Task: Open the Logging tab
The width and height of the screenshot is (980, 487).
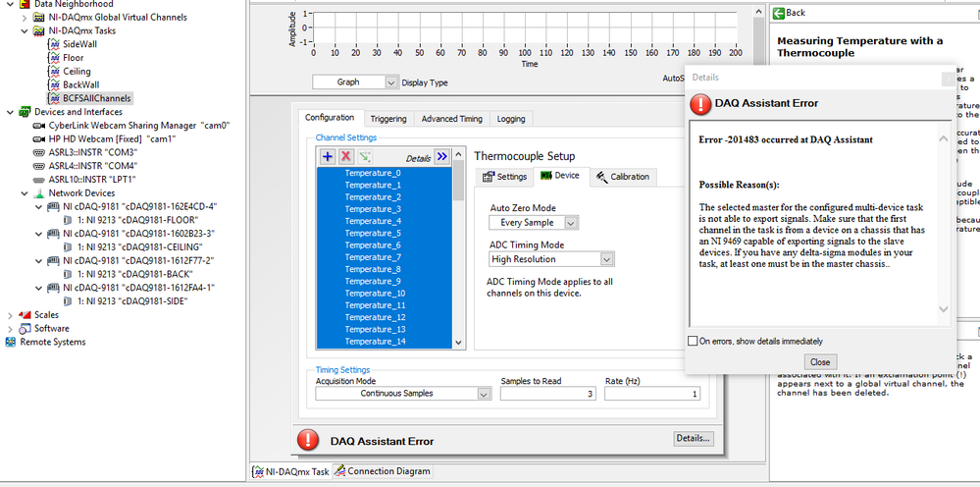Action: tap(511, 119)
